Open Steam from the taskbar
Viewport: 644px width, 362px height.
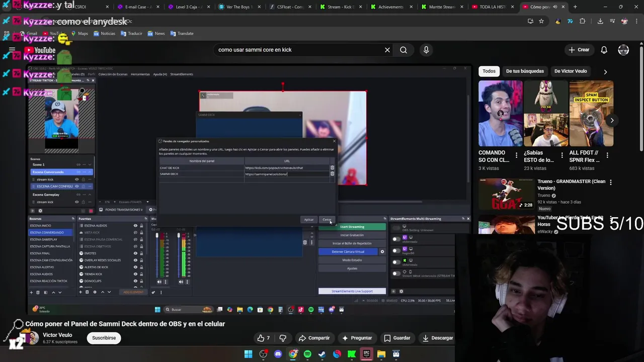tap(322, 354)
